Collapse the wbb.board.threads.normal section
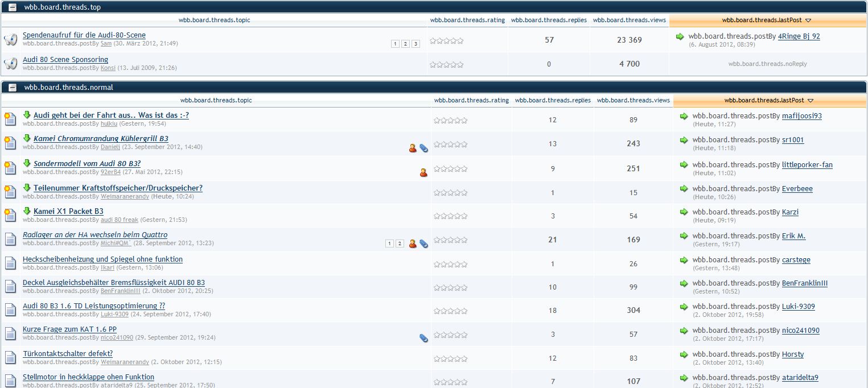Viewport: 868px width, 388px height. coord(13,88)
